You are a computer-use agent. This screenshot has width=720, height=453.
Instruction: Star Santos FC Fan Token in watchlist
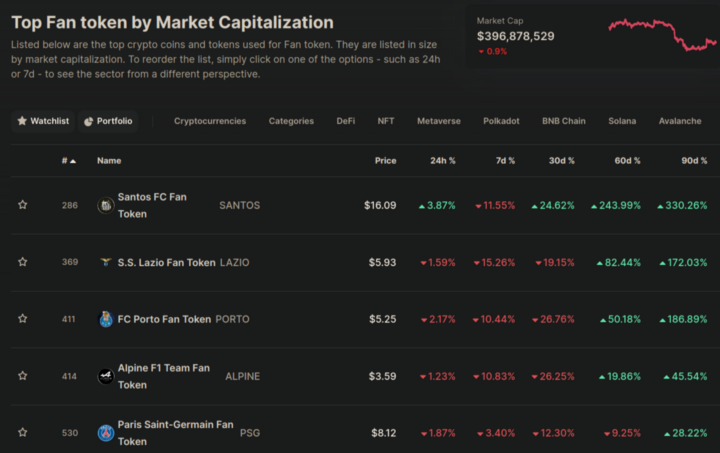(22, 205)
